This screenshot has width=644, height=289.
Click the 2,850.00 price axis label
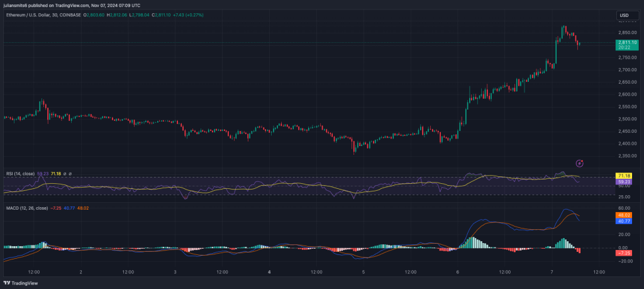pyautogui.click(x=627, y=33)
